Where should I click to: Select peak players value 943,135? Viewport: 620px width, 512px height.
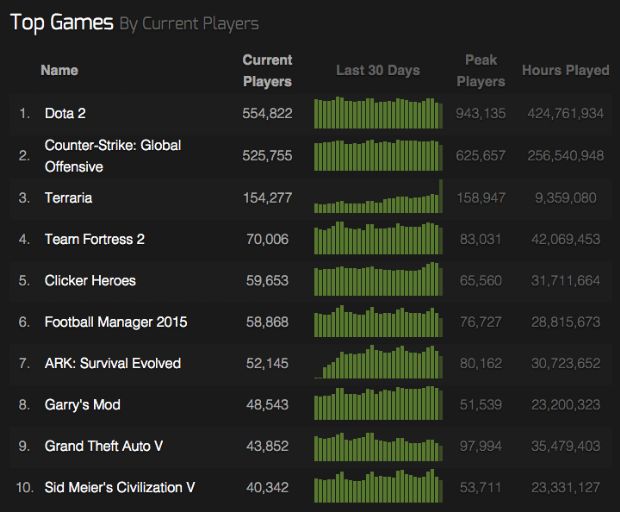tap(481, 113)
